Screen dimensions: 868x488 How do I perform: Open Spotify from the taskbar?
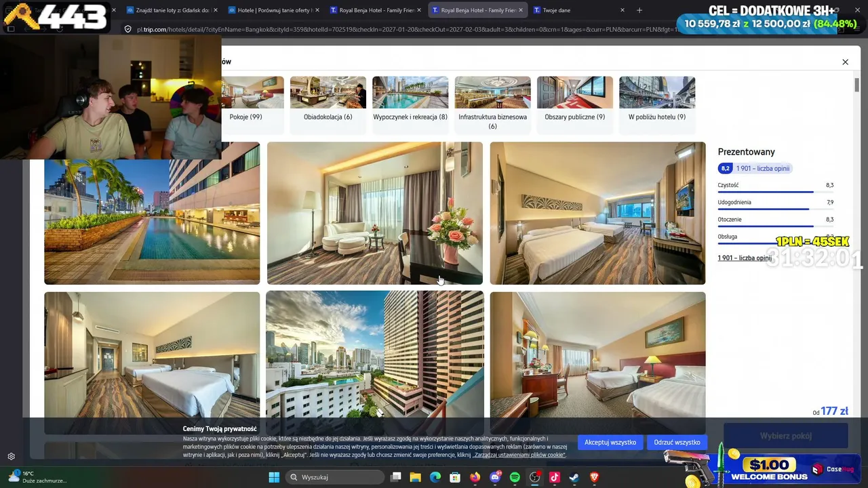click(515, 477)
